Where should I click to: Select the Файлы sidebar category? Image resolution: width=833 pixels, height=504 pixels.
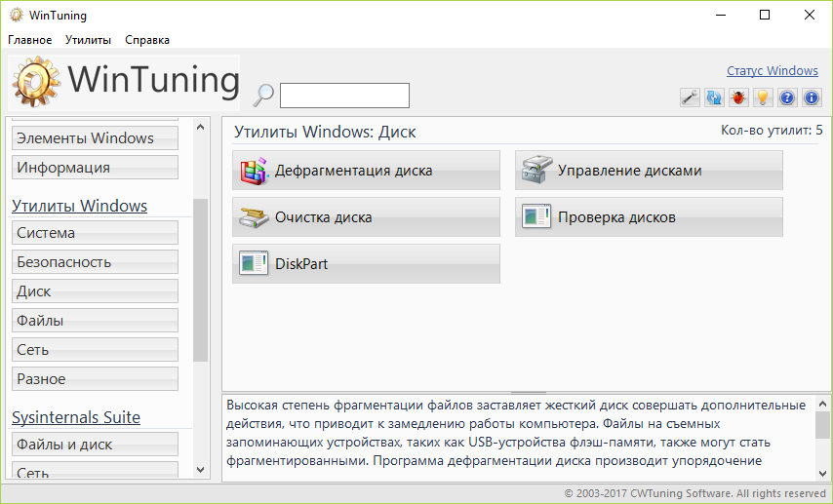tap(95, 321)
